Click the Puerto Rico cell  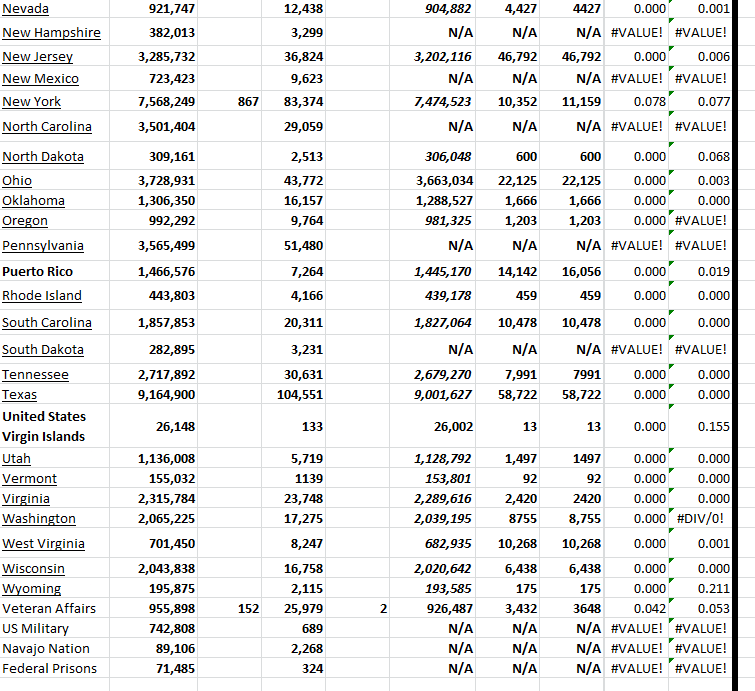pos(37,271)
